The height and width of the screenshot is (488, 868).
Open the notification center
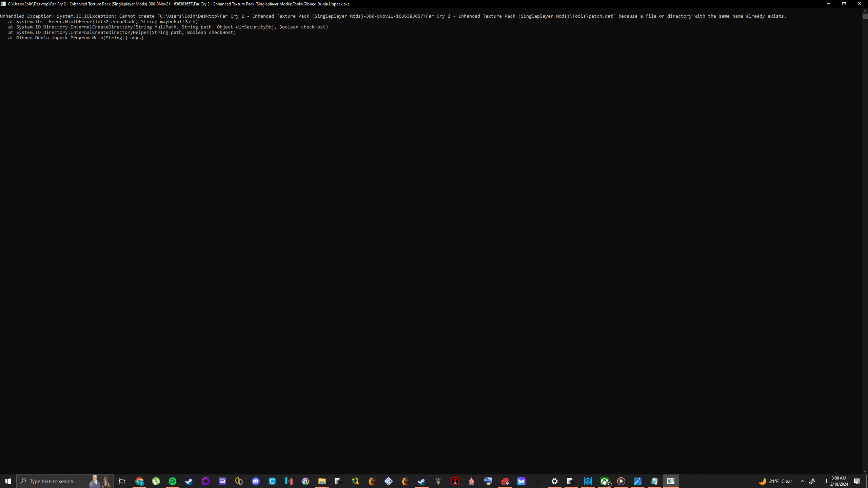pyautogui.click(x=857, y=481)
